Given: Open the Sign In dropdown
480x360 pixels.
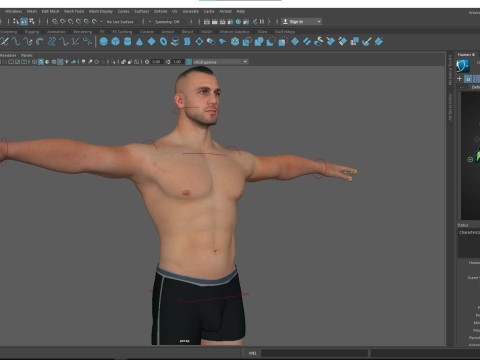Looking at the screenshot, I should pos(302,22).
